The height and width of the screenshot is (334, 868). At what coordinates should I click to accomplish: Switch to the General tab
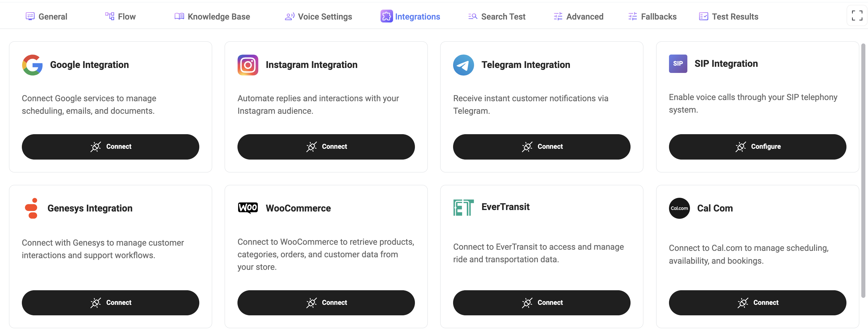47,17
